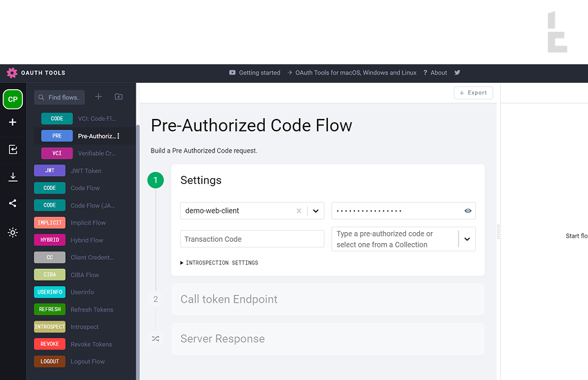Click the new folder icon beside search
The width and height of the screenshot is (588, 380).
(x=118, y=97)
